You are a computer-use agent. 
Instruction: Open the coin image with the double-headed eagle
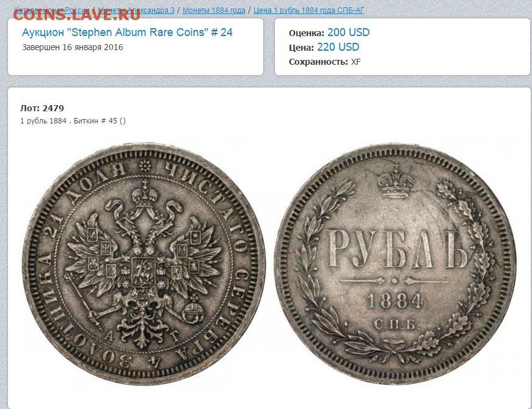144,264
